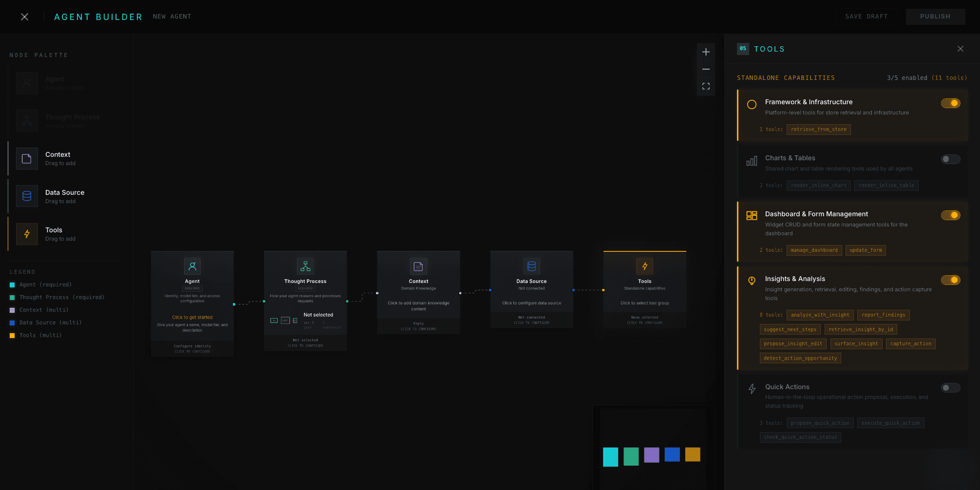Click the fit-to-screen canvas icon
The height and width of the screenshot is (490, 980).
(x=706, y=86)
